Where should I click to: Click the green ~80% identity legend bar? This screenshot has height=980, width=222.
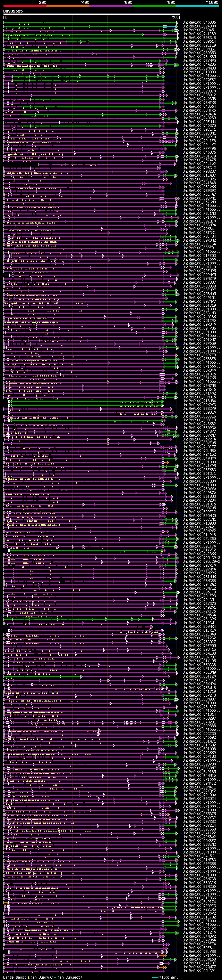pyautogui.click(x=154, y=6)
